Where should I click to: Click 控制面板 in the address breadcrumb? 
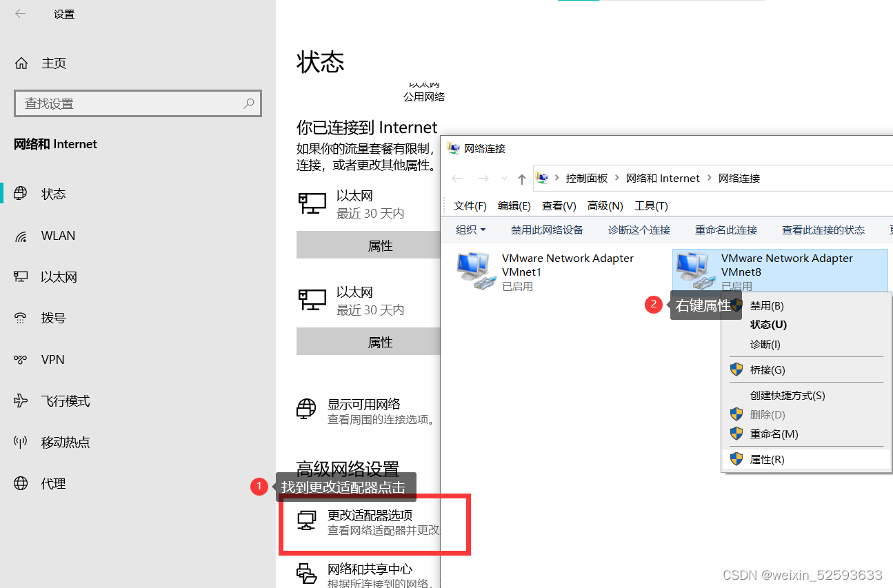pos(587,178)
